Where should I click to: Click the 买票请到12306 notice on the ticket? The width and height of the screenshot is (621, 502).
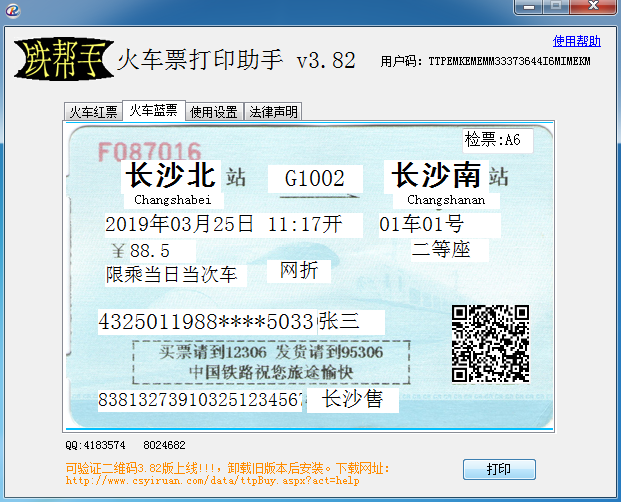coord(271,363)
